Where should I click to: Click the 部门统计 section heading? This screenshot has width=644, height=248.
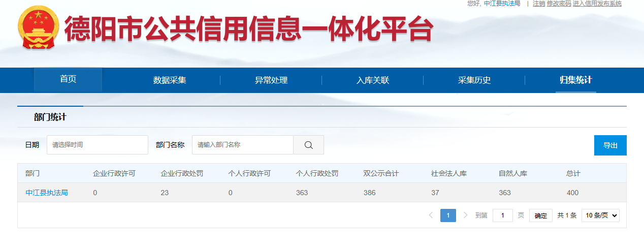pos(50,117)
